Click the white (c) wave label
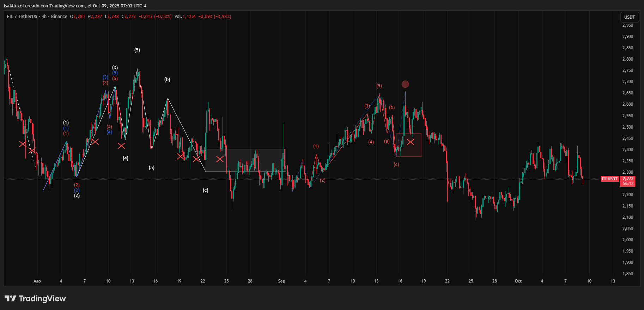The height and width of the screenshot is (310, 644). (x=205, y=190)
